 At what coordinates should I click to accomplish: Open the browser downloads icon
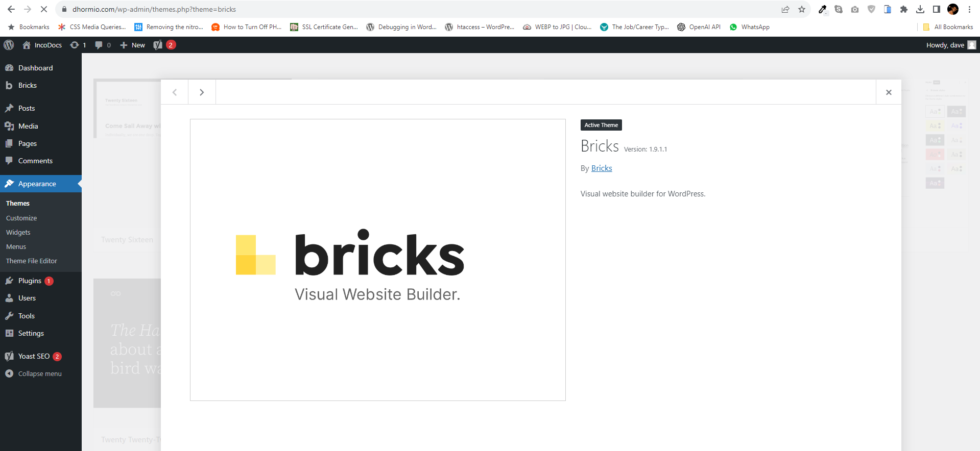click(920, 9)
